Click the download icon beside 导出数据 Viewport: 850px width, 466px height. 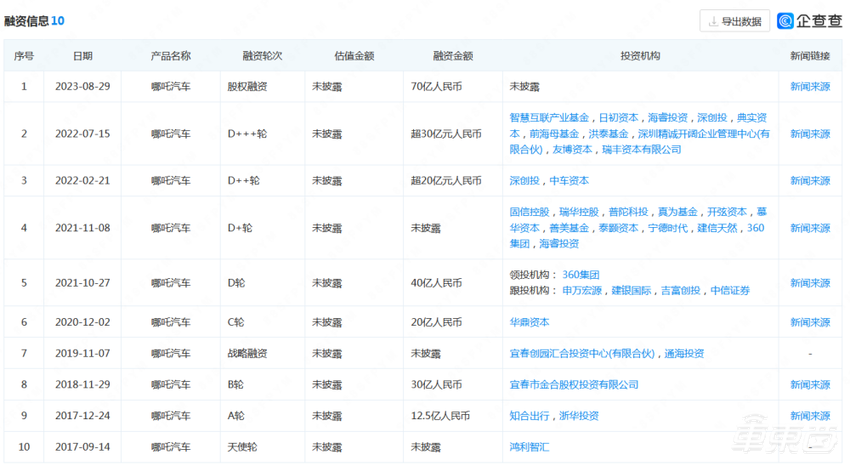(712, 21)
